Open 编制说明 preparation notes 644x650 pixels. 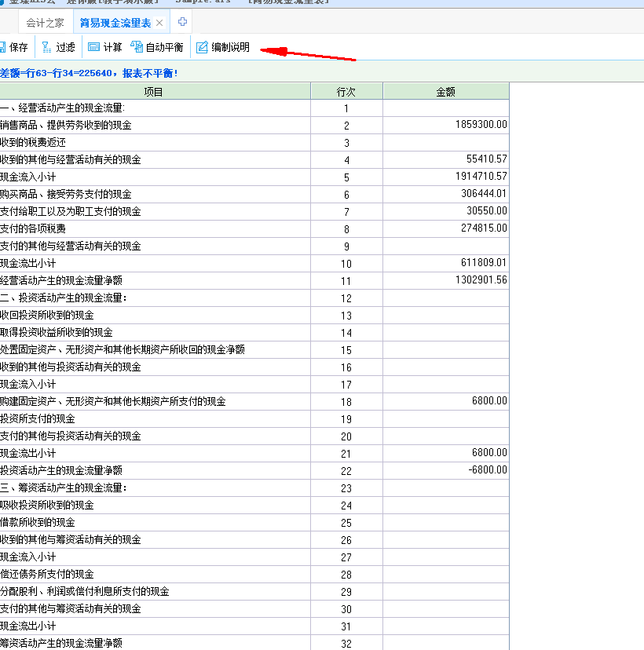tap(223, 47)
